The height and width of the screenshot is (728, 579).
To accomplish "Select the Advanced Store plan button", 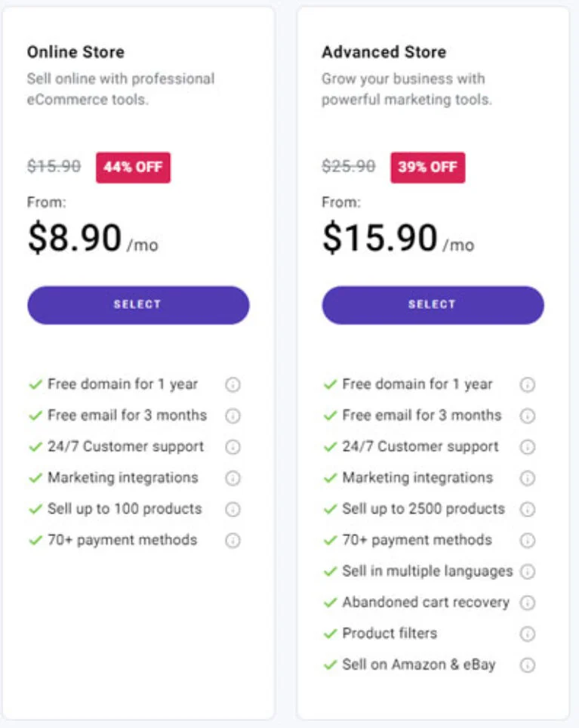I will [433, 305].
